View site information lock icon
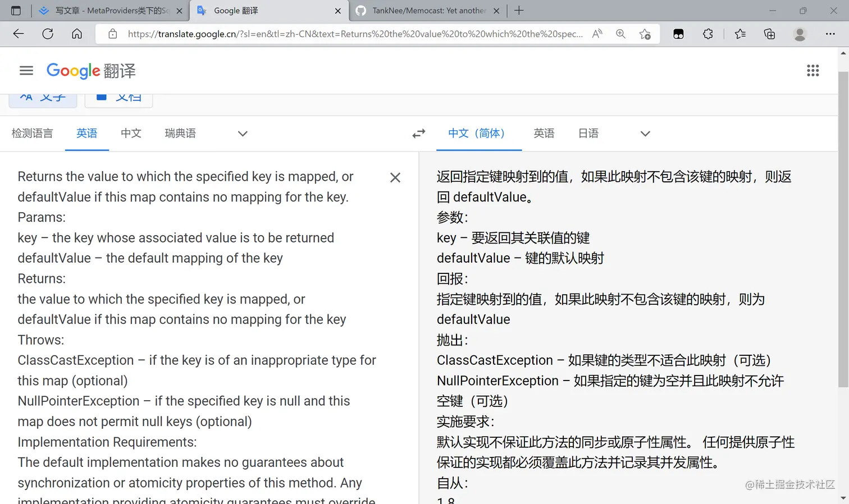 click(x=113, y=34)
